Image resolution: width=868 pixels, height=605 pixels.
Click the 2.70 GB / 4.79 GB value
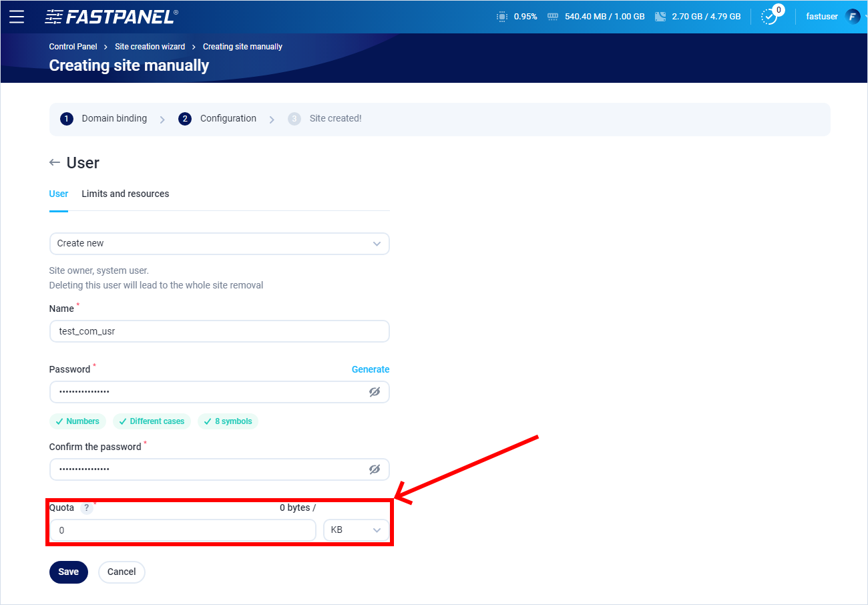coord(706,17)
